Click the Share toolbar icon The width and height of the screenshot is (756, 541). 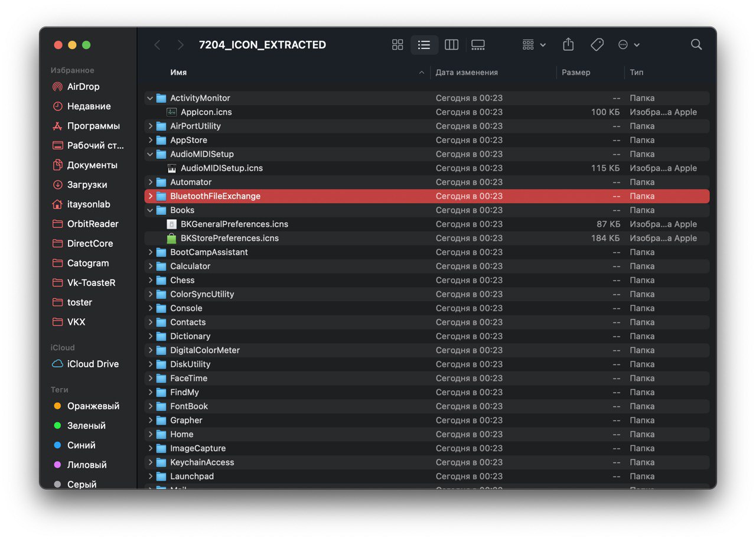[568, 45]
